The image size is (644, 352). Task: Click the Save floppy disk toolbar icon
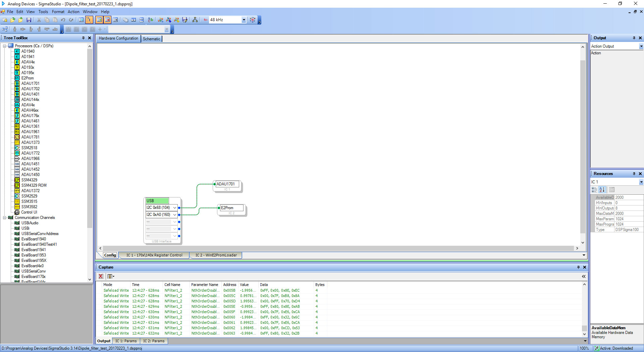pyautogui.click(x=29, y=20)
